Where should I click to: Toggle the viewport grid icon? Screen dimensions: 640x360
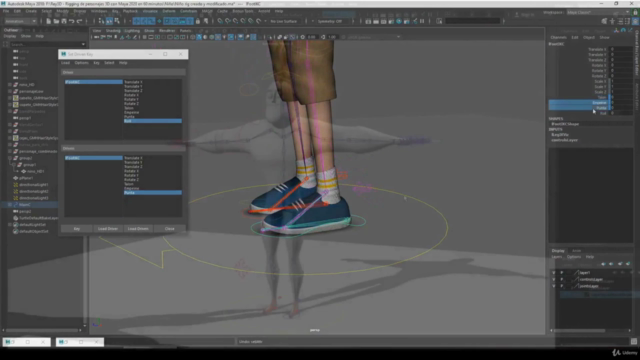[144, 37]
